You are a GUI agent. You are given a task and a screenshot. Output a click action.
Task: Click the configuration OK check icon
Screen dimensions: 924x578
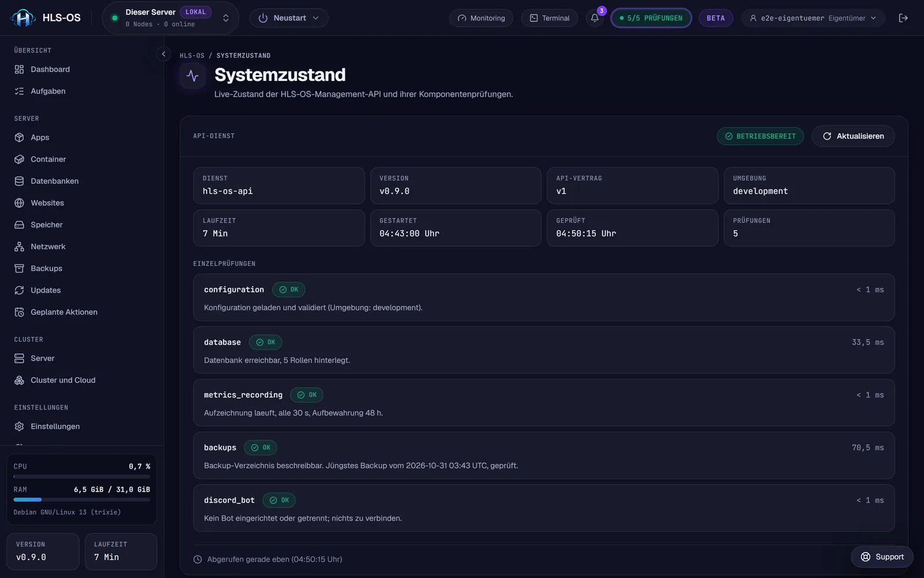click(x=283, y=290)
